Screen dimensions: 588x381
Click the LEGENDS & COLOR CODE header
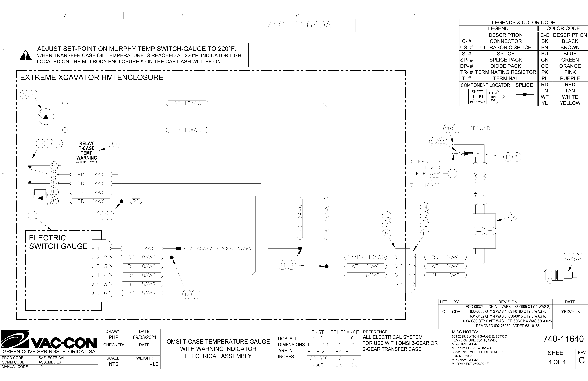[523, 23]
